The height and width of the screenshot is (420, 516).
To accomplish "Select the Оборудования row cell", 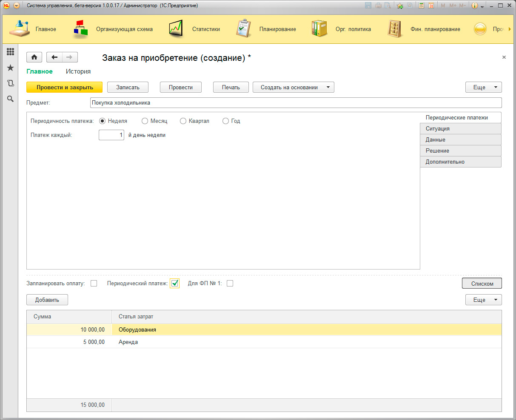I will [307, 329].
